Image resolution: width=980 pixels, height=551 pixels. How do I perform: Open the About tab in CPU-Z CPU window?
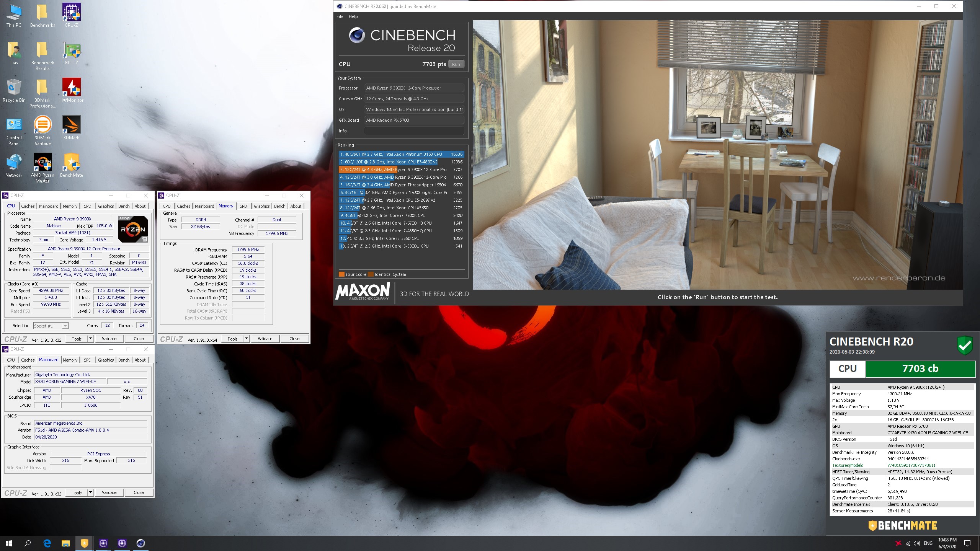click(x=140, y=206)
